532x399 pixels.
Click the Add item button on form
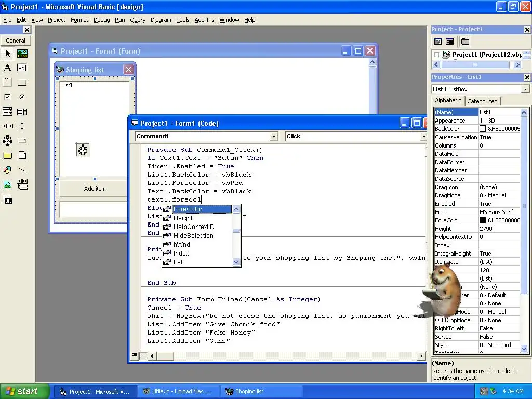coord(95,189)
